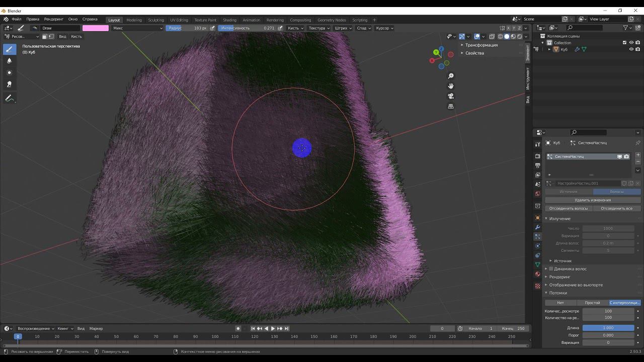Click the Отсоединить все button
Viewport: 644px width, 362px height.
[616, 208]
